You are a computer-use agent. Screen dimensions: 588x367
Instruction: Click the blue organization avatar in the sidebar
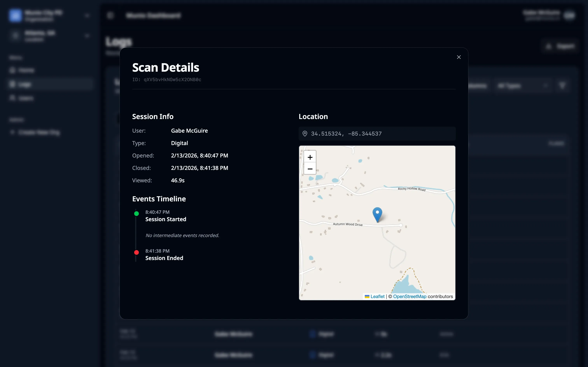[x=15, y=15]
